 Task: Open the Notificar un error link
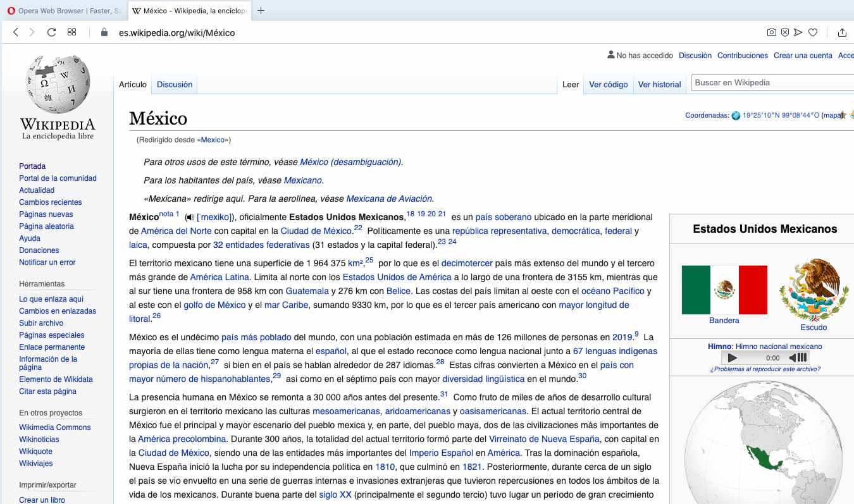coord(47,262)
